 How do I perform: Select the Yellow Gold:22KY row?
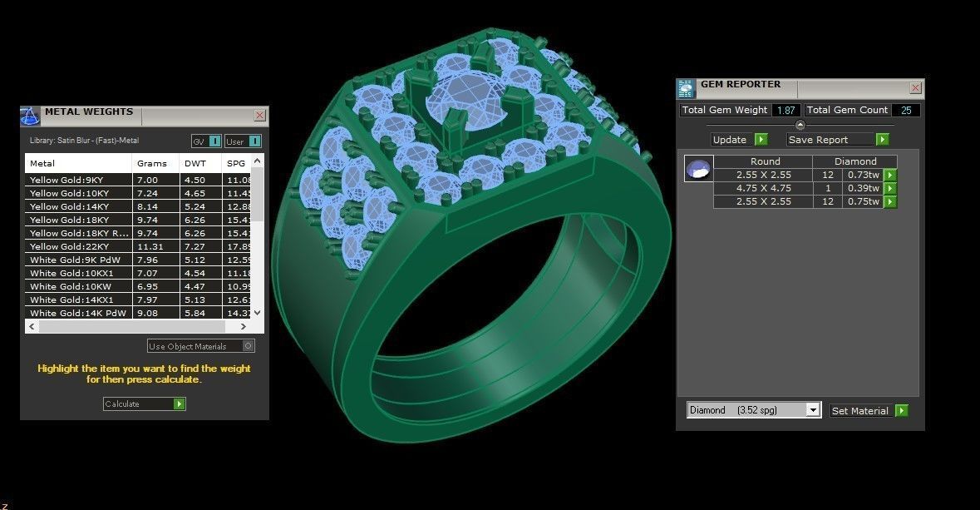pos(138,246)
